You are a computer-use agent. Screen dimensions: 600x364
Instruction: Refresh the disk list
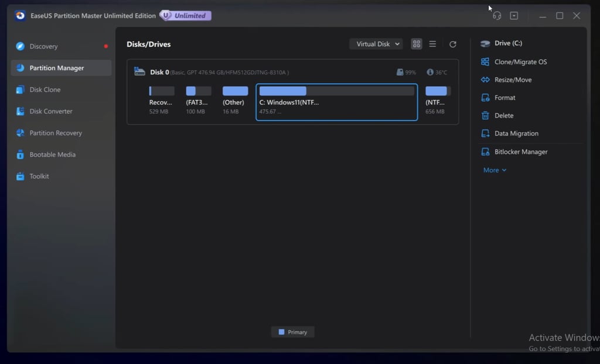click(x=453, y=44)
